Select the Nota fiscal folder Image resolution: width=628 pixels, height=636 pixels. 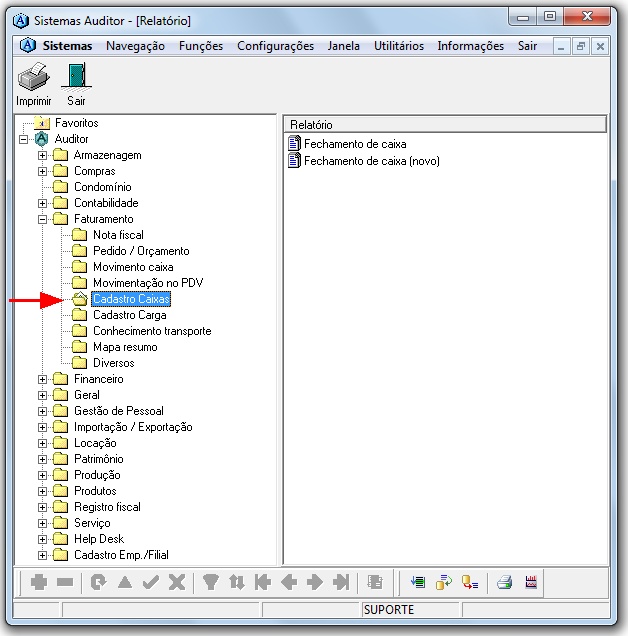coord(118,235)
